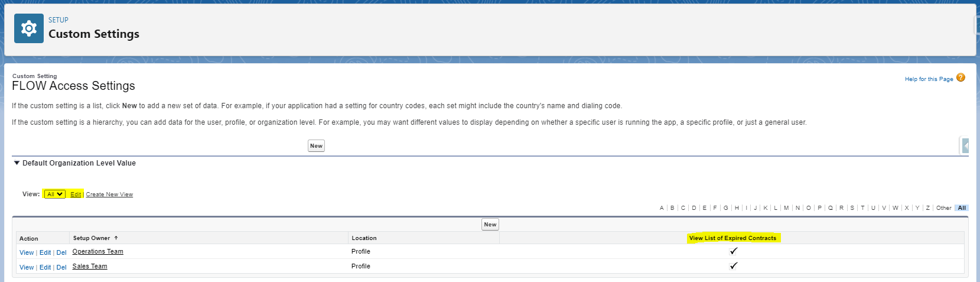
Task: Filter list by letter S
Action: point(852,208)
